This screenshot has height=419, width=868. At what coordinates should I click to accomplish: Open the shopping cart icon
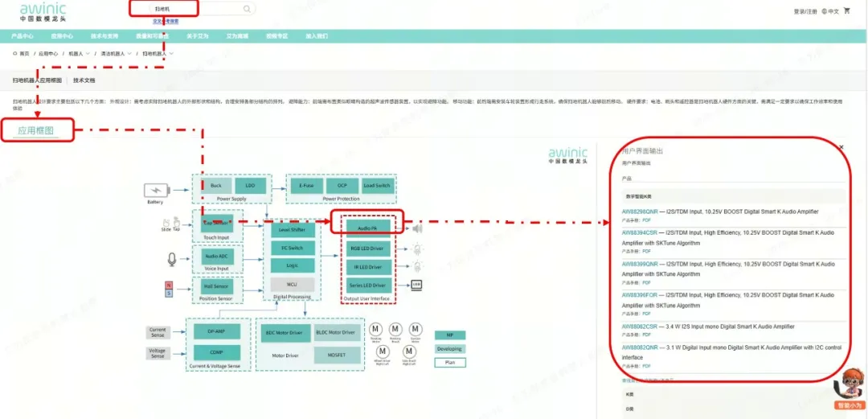point(846,11)
